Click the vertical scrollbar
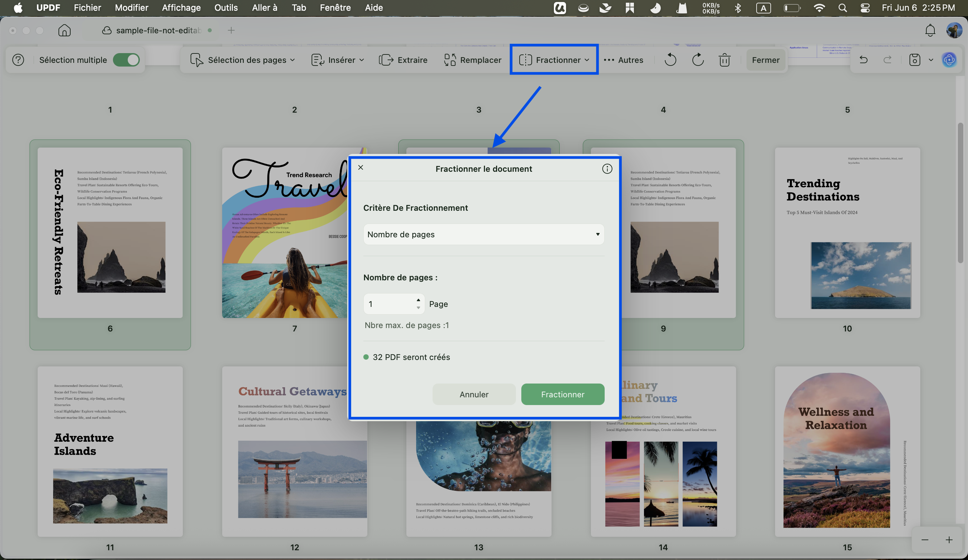The height and width of the screenshot is (560, 968). pyautogui.click(x=960, y=193)
